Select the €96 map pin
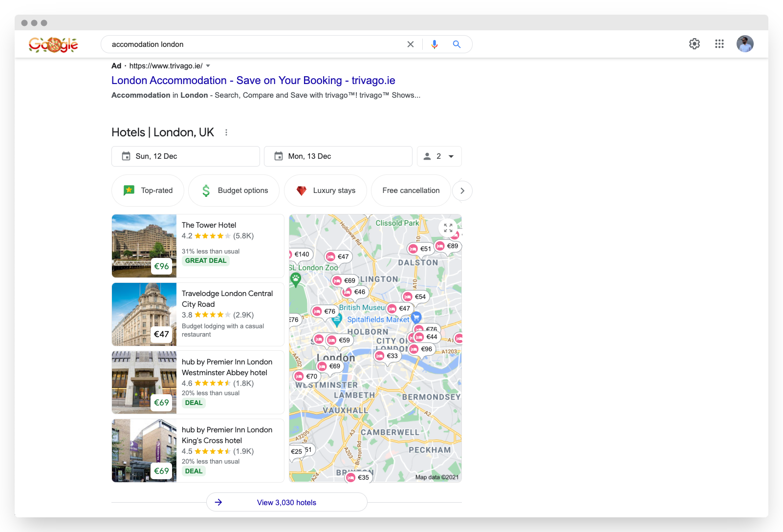Image resolution: width=783 pixels, height=532 pixels. (421, 349)
